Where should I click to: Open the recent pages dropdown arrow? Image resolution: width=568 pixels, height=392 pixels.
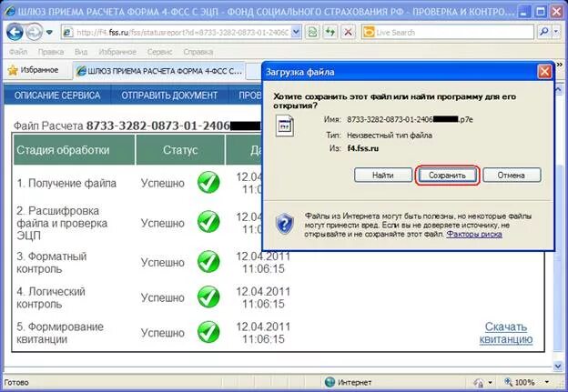pos(50,33)
